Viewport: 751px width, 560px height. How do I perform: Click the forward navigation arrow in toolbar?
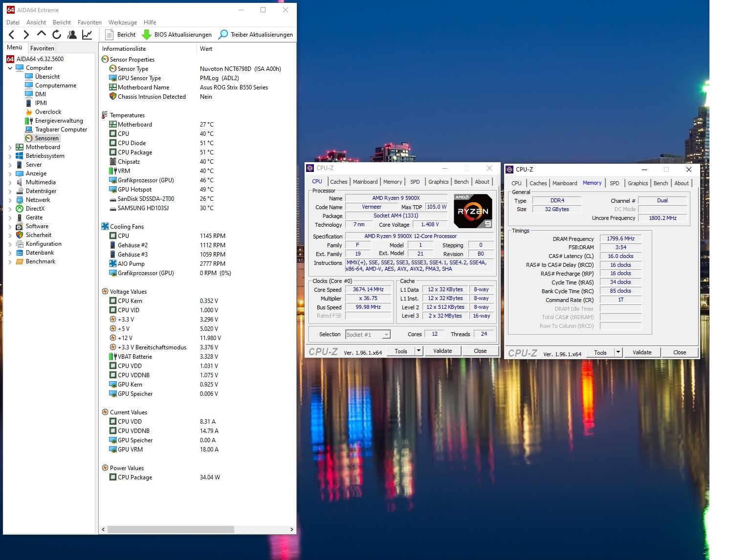tap(26, 34)
